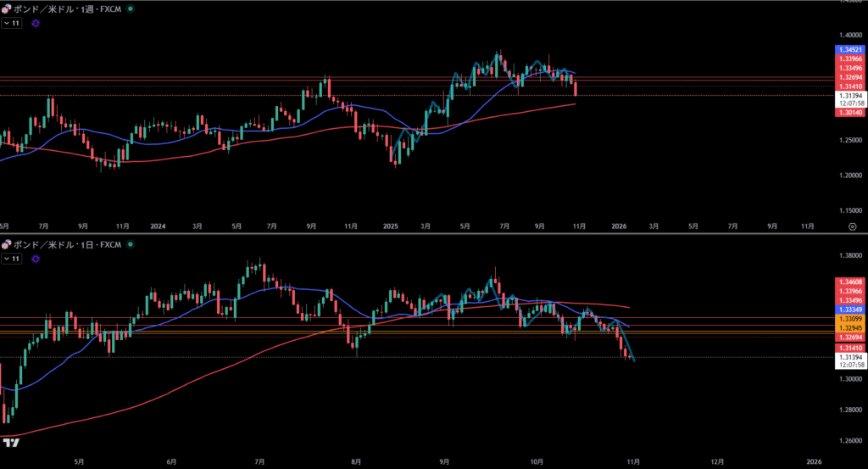Collapse the 11 indicators legend on weekly chart
Image resolution: width=868 pixels, height=469 pixels.
[x=11, y=24]
